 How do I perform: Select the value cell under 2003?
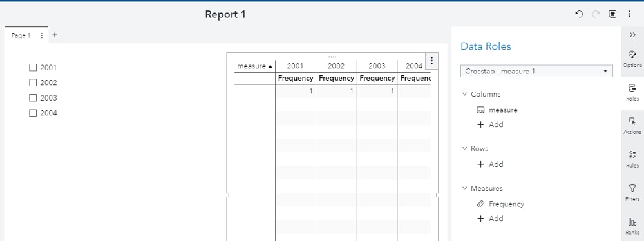pos(377,92)
